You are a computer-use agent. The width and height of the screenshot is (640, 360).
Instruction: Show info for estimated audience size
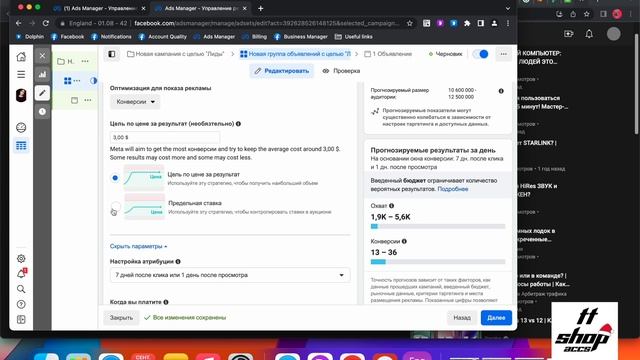(x=501, y=91)
